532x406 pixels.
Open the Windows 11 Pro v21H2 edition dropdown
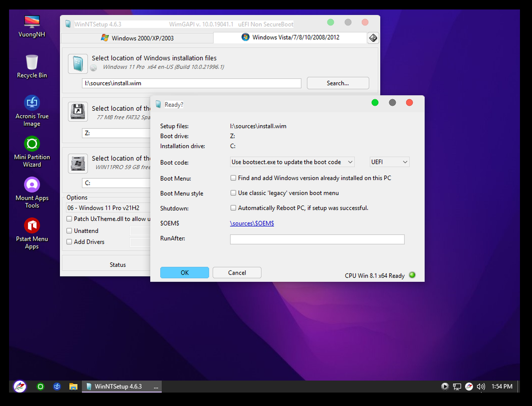pyautogui.click(x=108, y=208)
